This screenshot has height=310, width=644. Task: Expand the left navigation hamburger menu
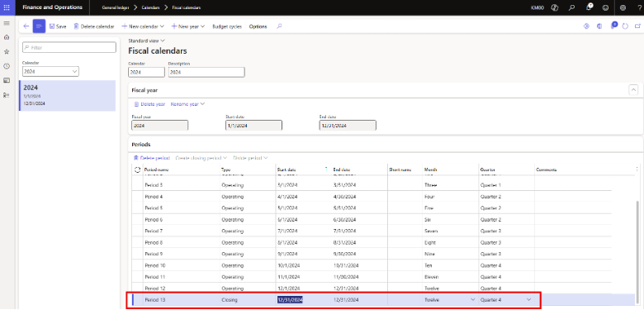pyautogui.click(x=6, y=23)
